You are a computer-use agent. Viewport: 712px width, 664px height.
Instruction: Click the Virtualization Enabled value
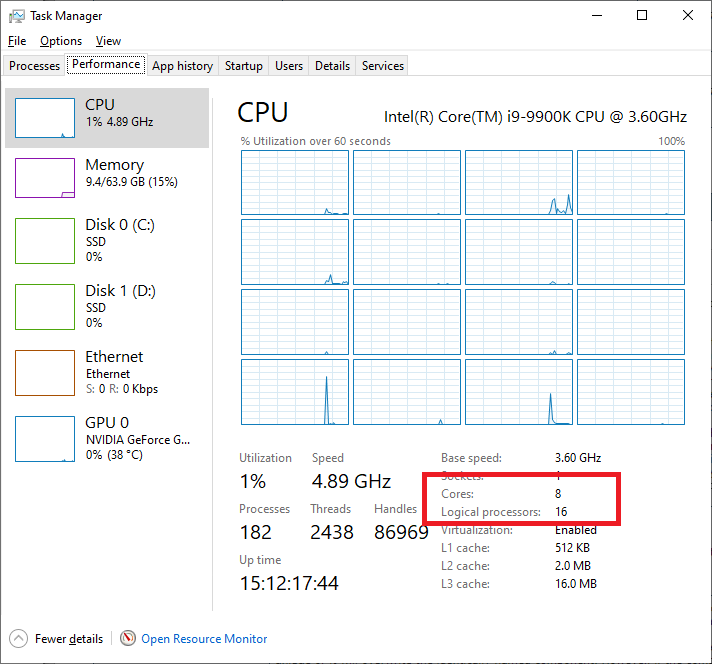pos(576,530)
